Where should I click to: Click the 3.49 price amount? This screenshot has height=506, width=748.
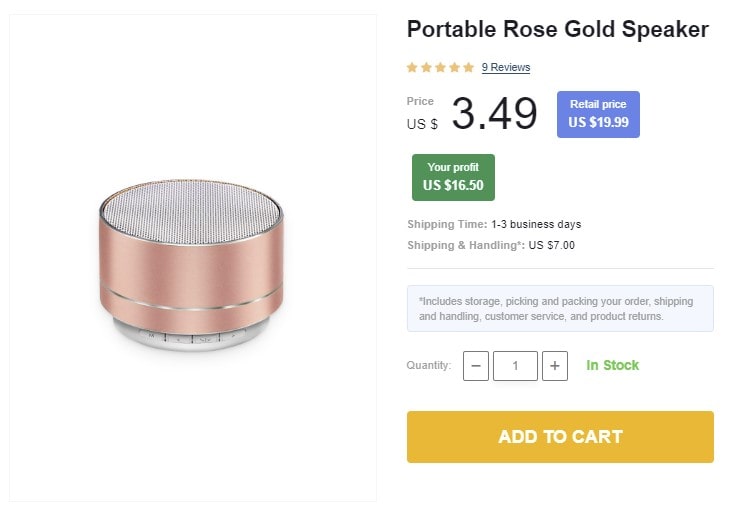tap(494, 114)
